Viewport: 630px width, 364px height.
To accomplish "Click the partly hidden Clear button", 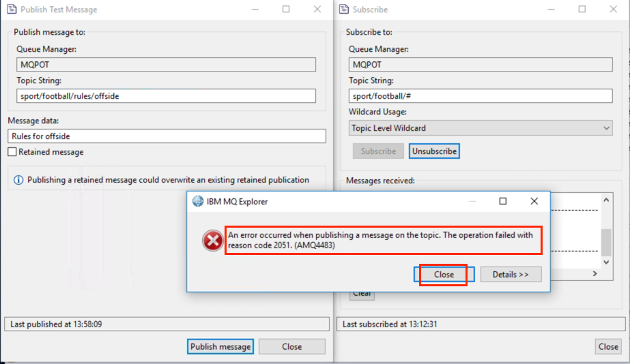I will [362, 295].
